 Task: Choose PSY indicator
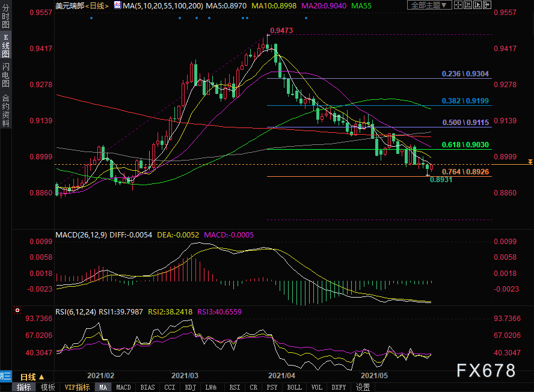pyautogui.click(x=272, y=387)
